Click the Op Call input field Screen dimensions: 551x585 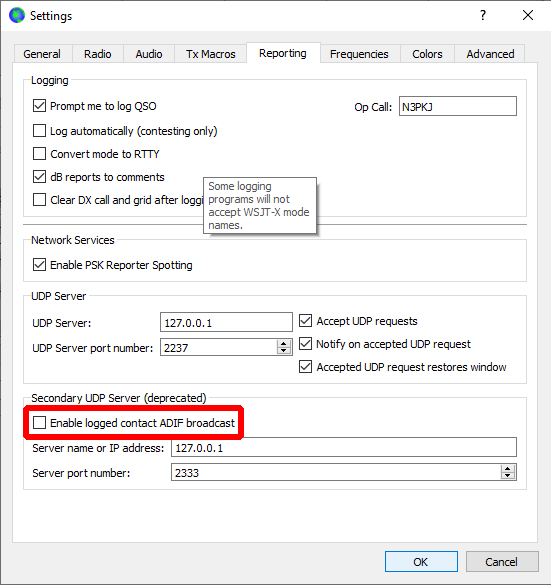458,106
